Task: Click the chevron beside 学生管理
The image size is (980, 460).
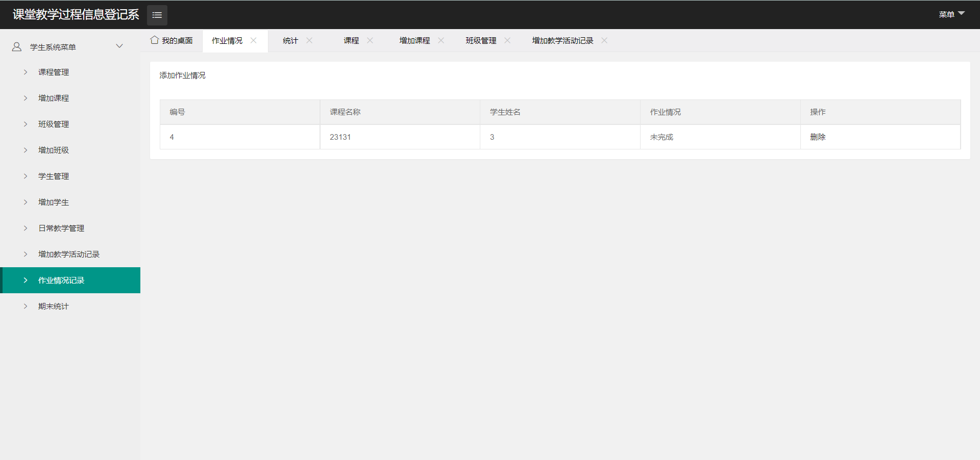Action: pyautogui.click(x=26, y=176)
